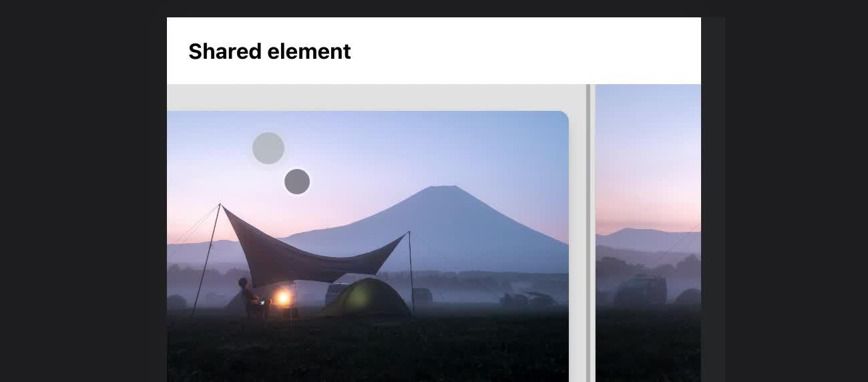Click the dark panel right of the app window
Screen dimensions: 868x382
[713, 200]
